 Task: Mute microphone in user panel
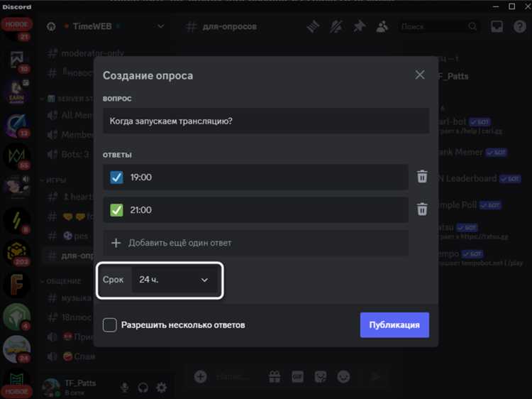(125, 387)
